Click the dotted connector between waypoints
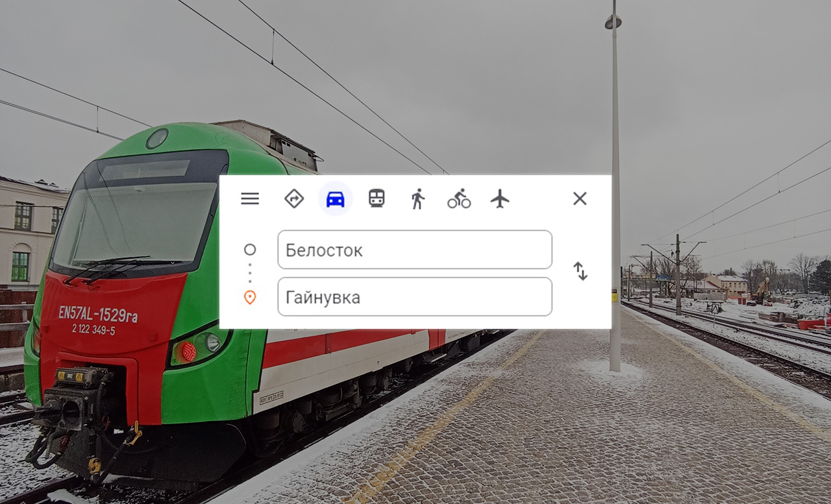The width and height of the screenshot is (831, 504). [250, 273]
